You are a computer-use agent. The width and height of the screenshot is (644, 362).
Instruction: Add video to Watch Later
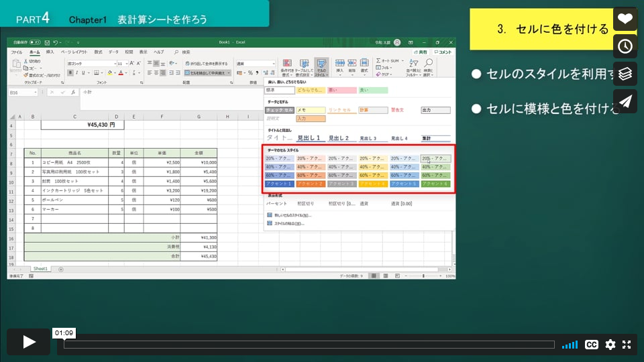(x=625, y=46)
